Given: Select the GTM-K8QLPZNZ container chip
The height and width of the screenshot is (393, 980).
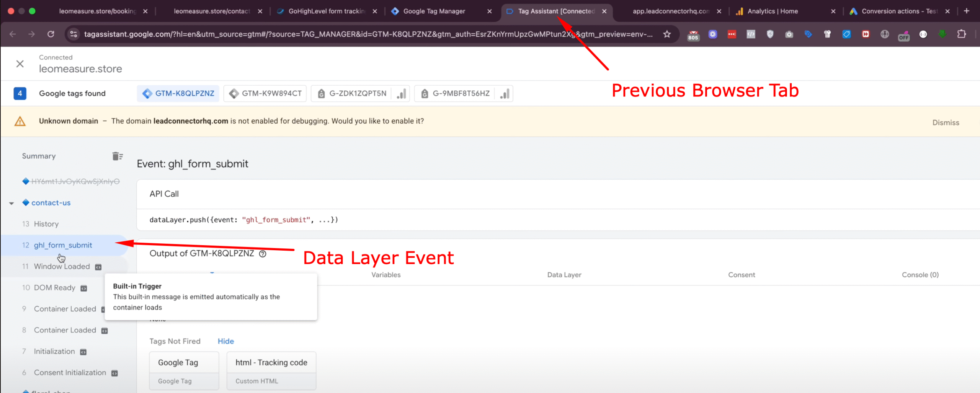Looking at the screenshot, I should pos(178,94).
